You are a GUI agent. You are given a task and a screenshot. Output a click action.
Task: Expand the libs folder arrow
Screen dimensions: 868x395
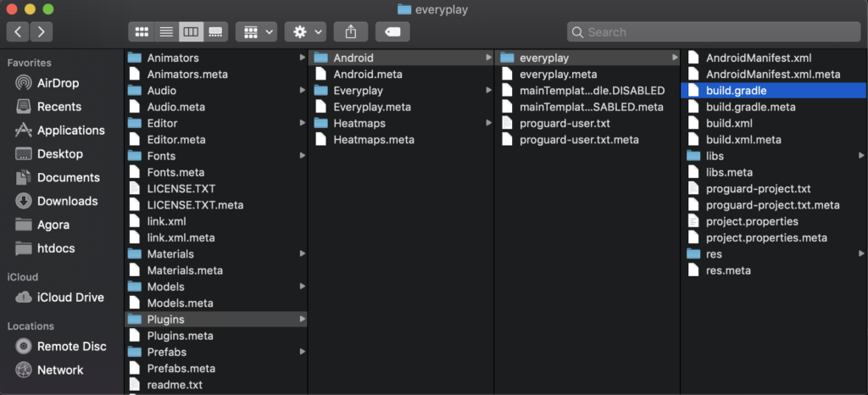point(861,155)
